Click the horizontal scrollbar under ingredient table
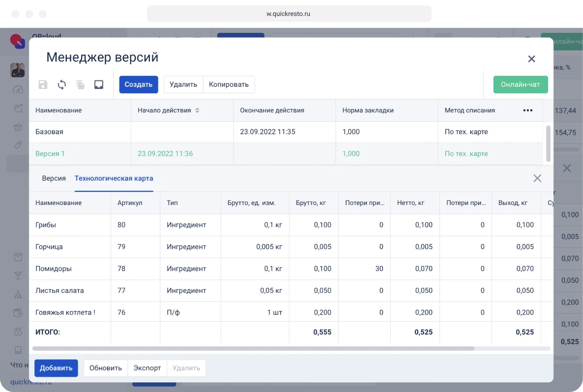Screen dimensions: 583x392 pos(253,349)
